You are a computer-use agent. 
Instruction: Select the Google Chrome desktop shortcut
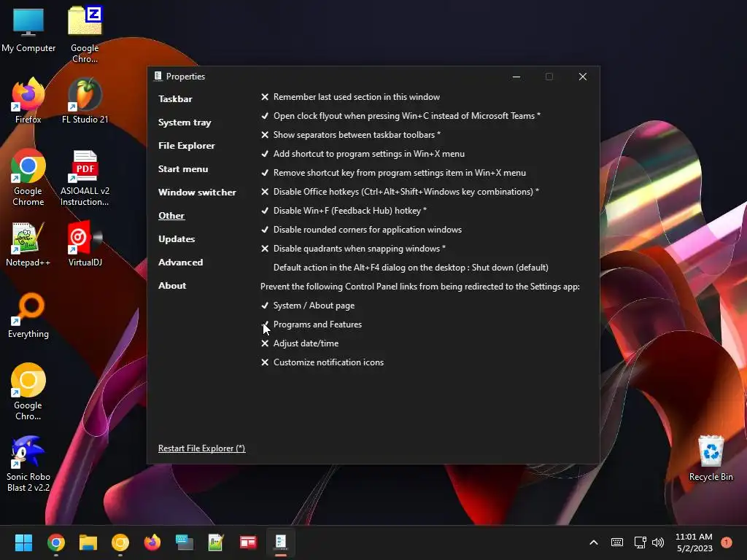click(x=28, y=177)
